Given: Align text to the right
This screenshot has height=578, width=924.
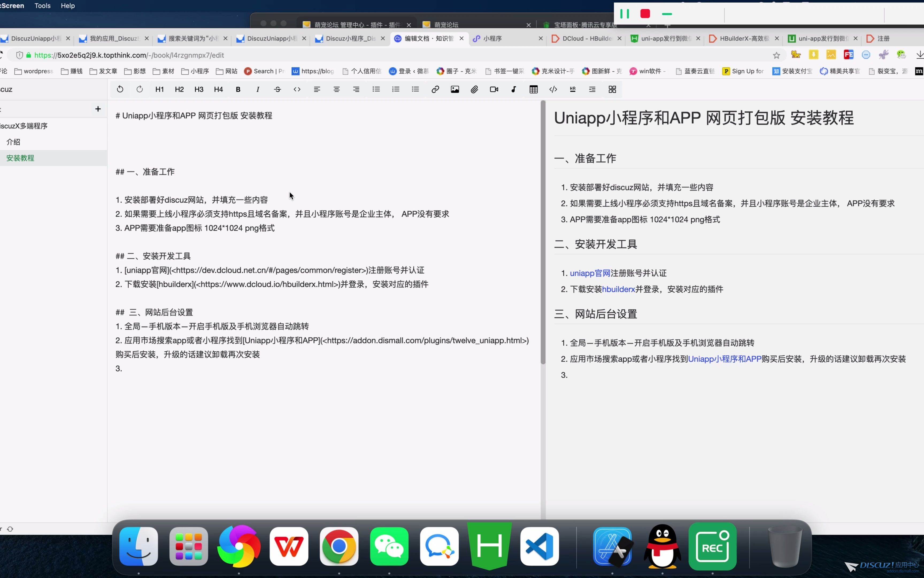Looking at the screenshot, I should point(356,89).
